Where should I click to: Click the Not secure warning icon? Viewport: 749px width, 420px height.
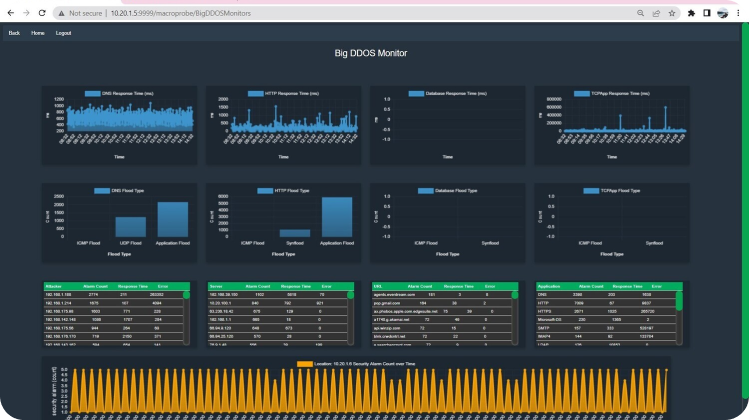61,14
